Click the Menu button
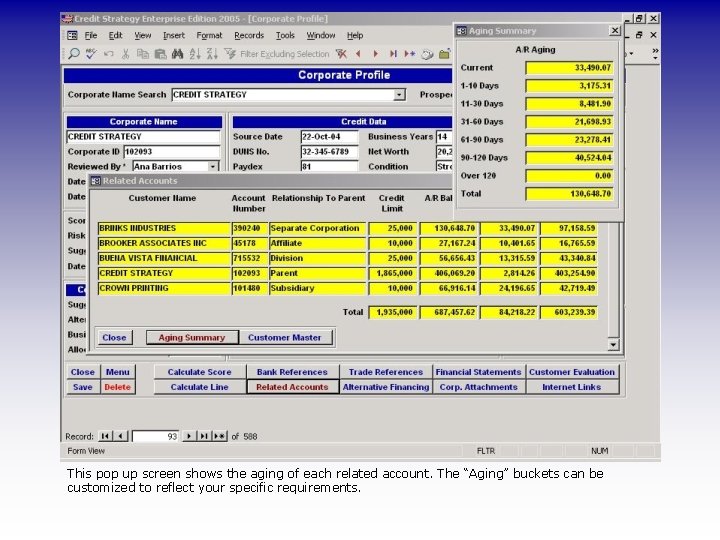The width and height of the screenshot is (720, 540). (x=118, y=372)
